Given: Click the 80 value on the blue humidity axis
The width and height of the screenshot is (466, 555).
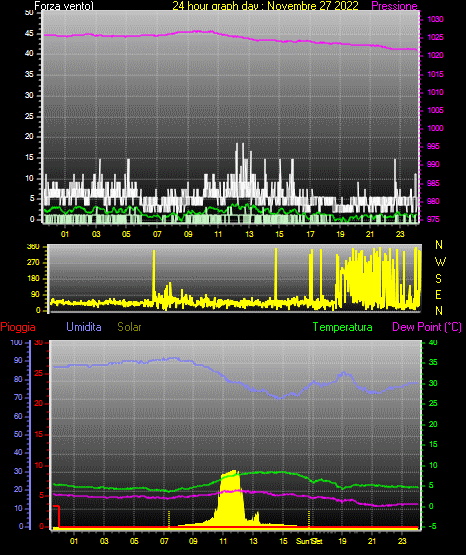Looking at the screenshot, I should coord(18,379).
